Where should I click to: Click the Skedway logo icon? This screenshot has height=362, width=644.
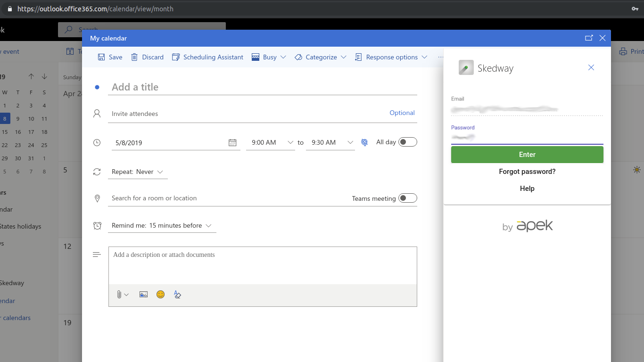tap(466, 67)
